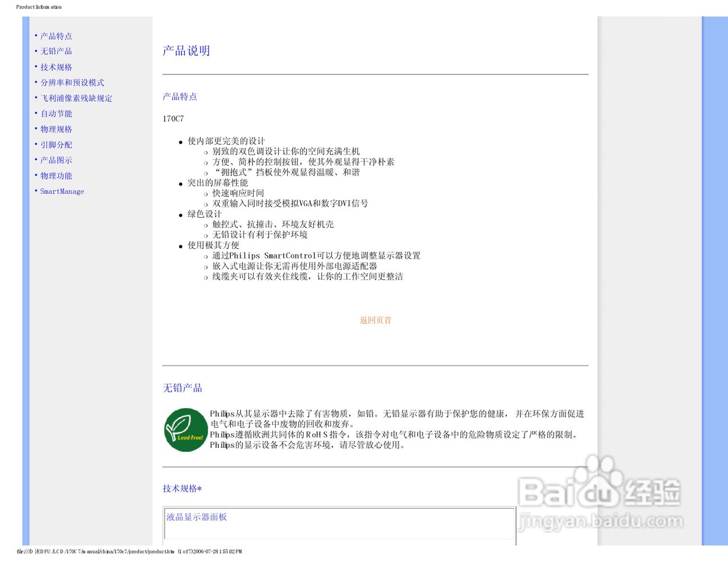Open 产品图示 sidebar link
The height and width of the screenshot is (562, 728).
click(56, 160)
